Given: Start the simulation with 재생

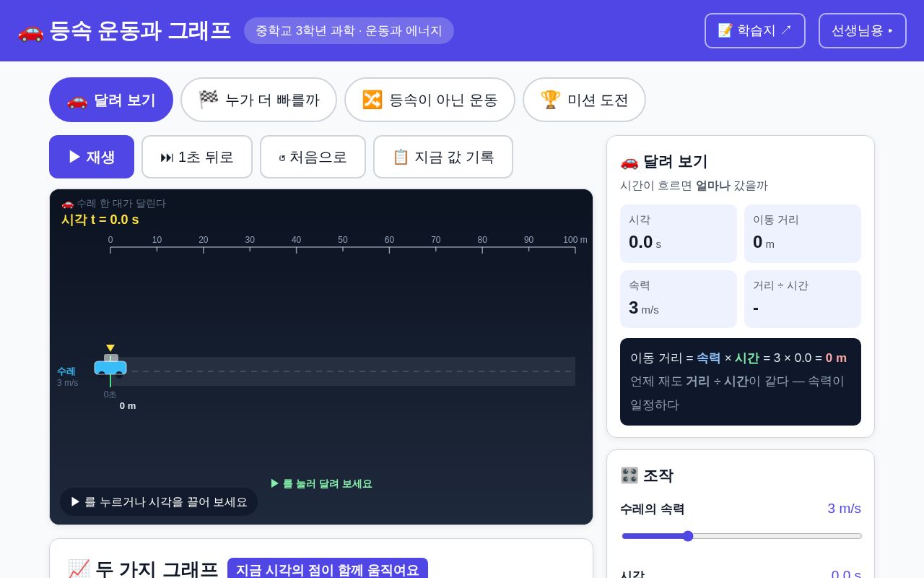Looking at the screenshot, I should (92, 157).
